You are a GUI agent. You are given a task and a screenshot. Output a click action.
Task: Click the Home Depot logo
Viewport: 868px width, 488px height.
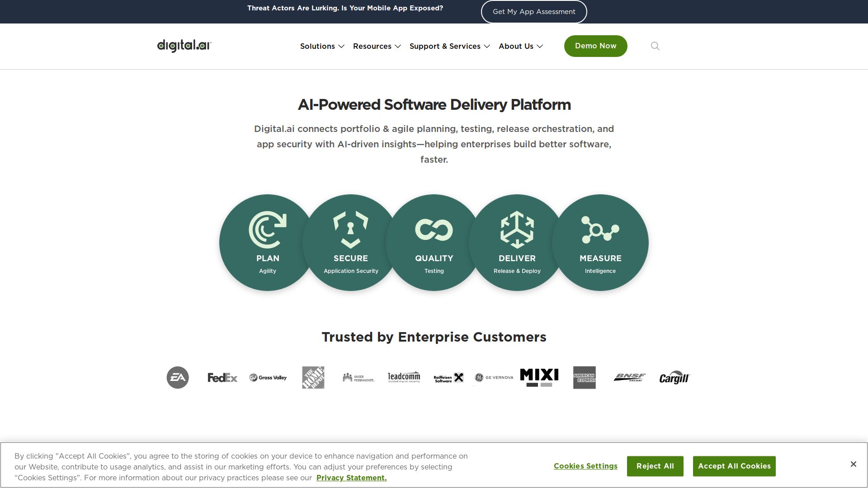pos(313,377)
